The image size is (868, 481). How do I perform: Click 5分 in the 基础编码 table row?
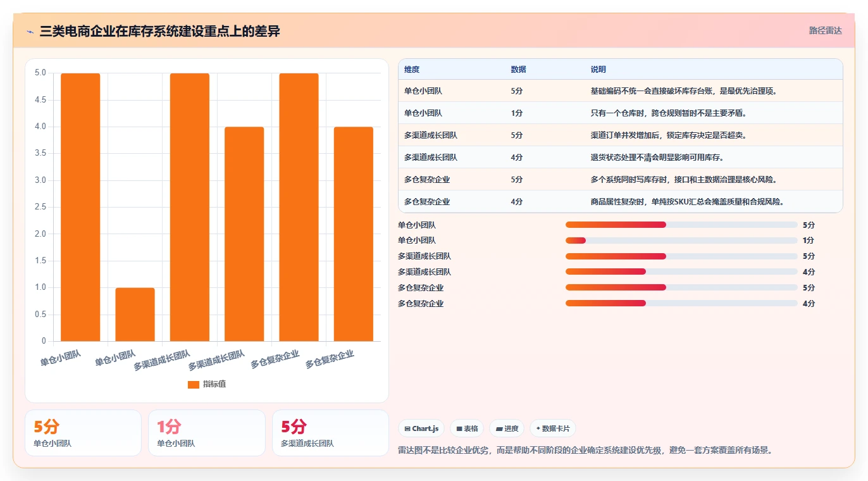click(x=516, y=91)
